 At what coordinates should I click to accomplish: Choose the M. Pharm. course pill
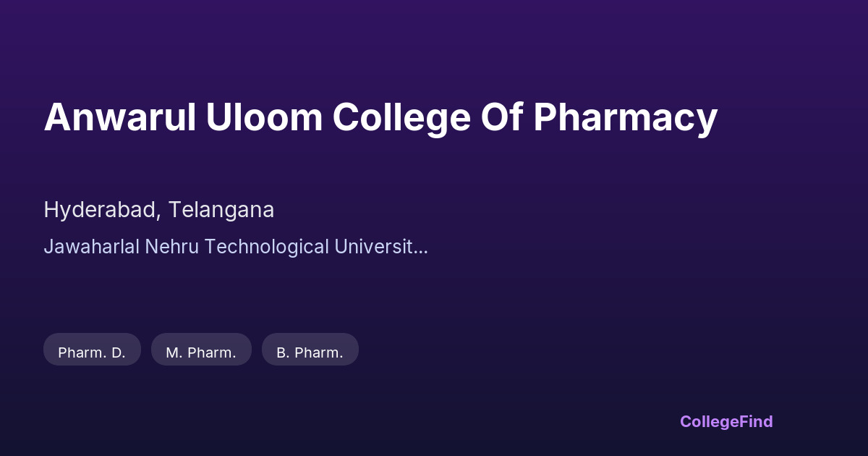201,352
